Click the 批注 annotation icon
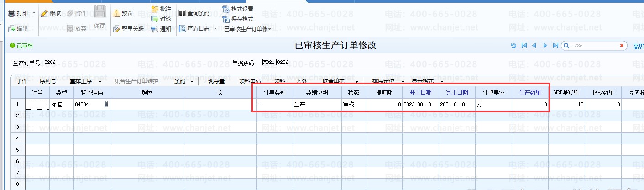644x190 pixels. pos(155,9)
